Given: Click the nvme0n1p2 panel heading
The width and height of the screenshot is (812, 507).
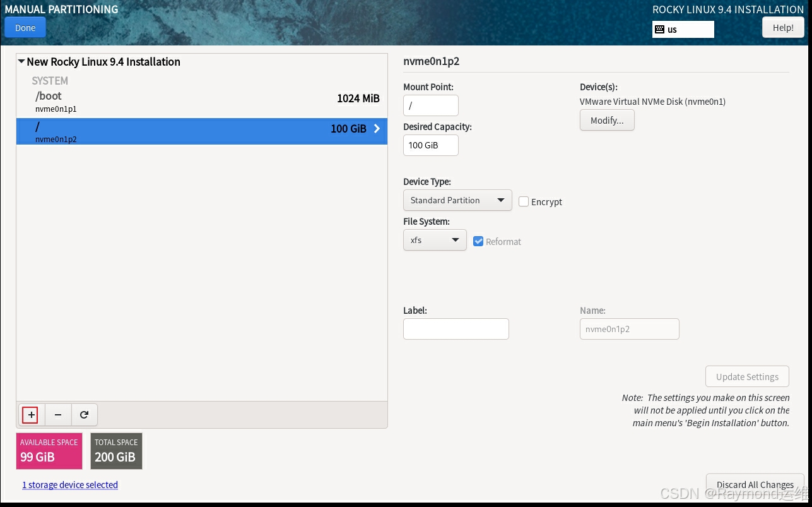Looking at the screenshot, I should (x=432, y=61).
